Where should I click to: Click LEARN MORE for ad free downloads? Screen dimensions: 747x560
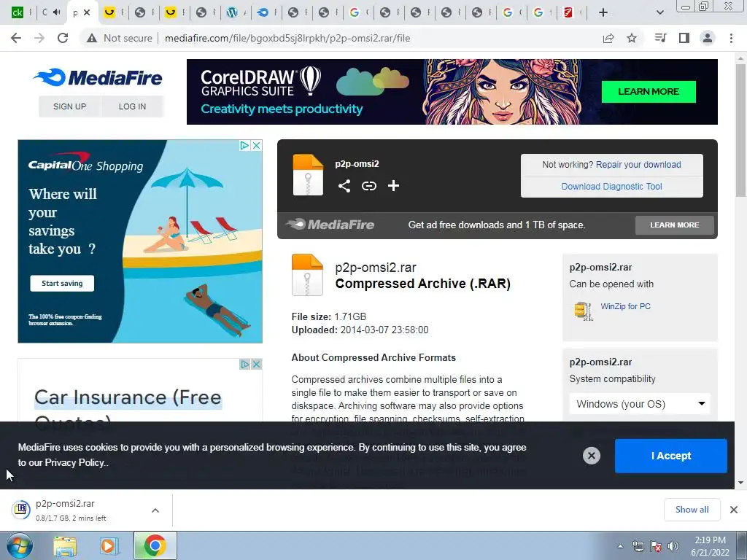coord(675,225)
